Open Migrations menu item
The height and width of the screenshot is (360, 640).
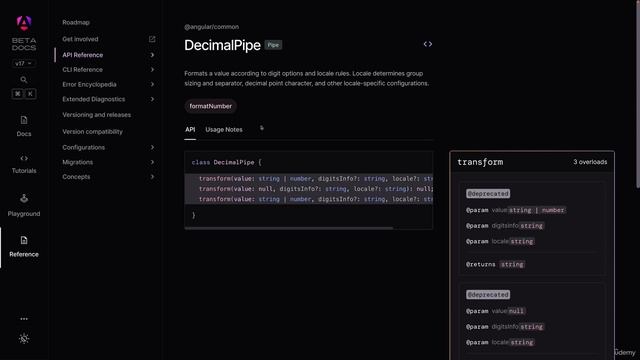(x=78, y=162)
